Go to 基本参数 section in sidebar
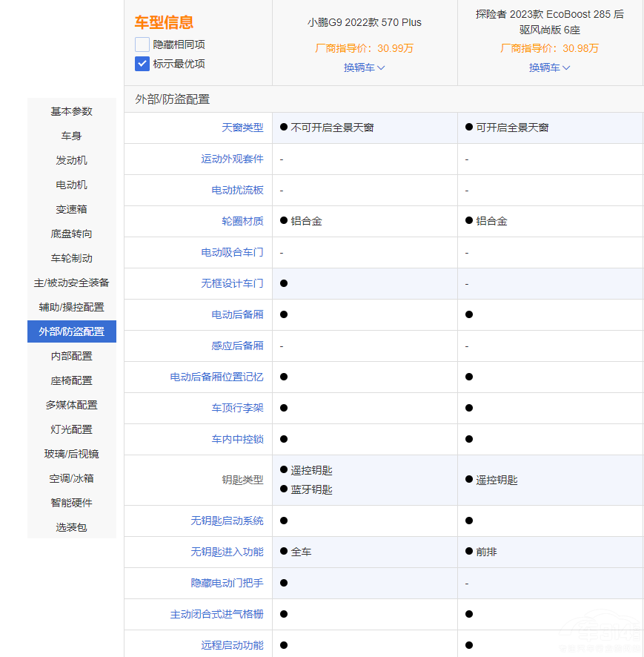This screenshot has height=657, width=644. click(72, 111)
